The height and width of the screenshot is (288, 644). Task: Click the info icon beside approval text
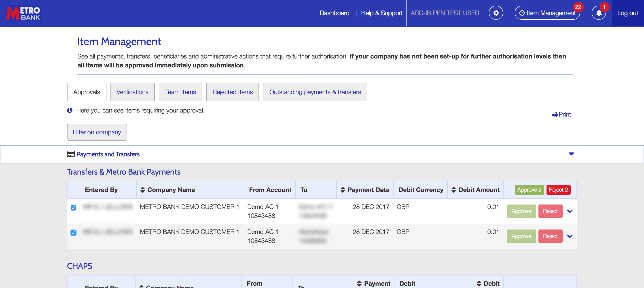tap(70, 110)
